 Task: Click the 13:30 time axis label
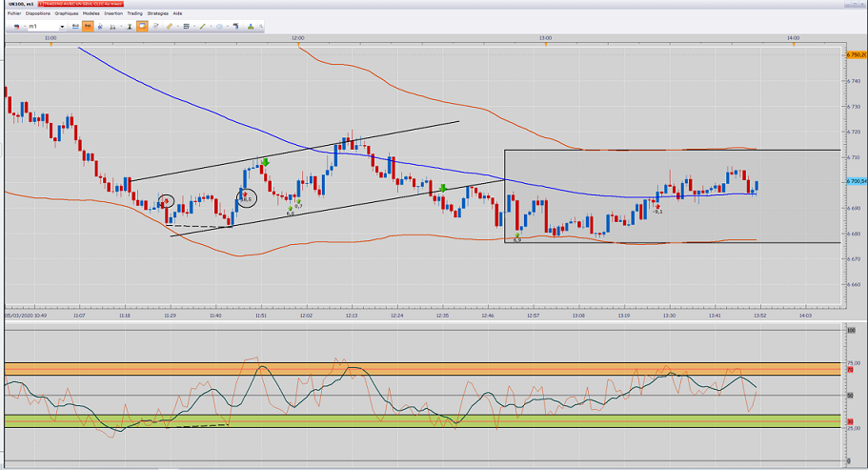click(x=669, y=316)
